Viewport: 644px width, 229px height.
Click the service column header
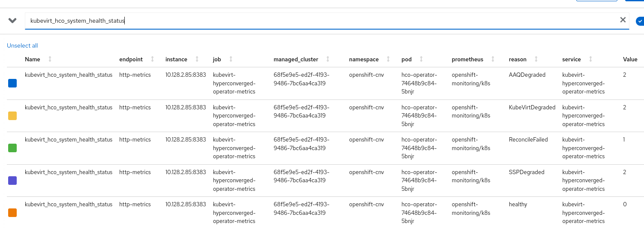click(x=572, y=59)
